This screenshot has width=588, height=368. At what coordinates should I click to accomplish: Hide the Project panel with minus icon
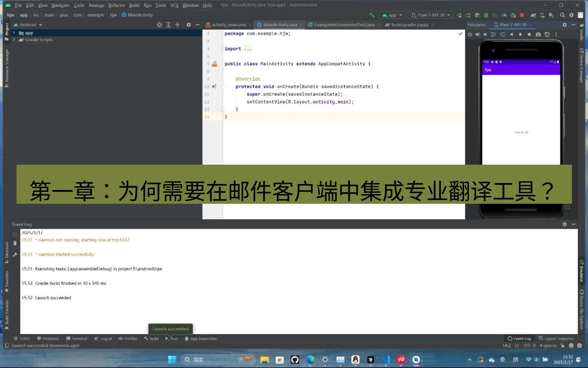[198, 24]
